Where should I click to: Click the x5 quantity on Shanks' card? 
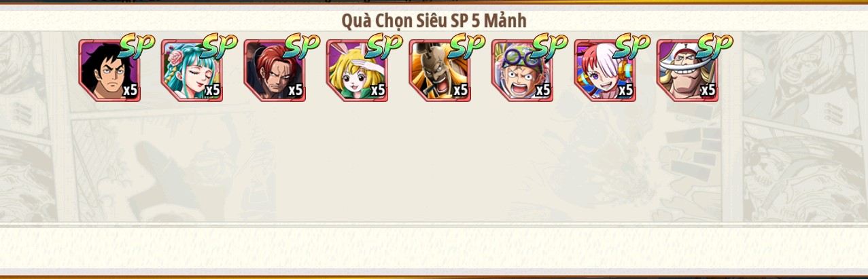(296, 90)
